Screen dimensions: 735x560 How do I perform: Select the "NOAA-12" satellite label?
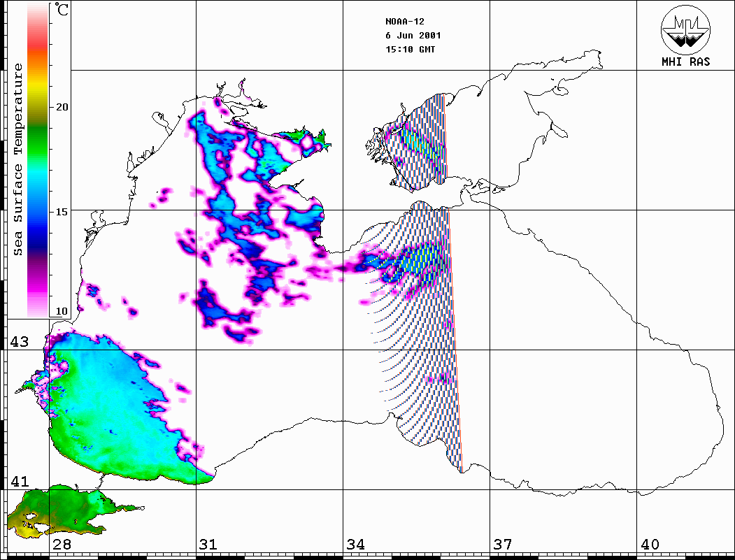(404, 22)
